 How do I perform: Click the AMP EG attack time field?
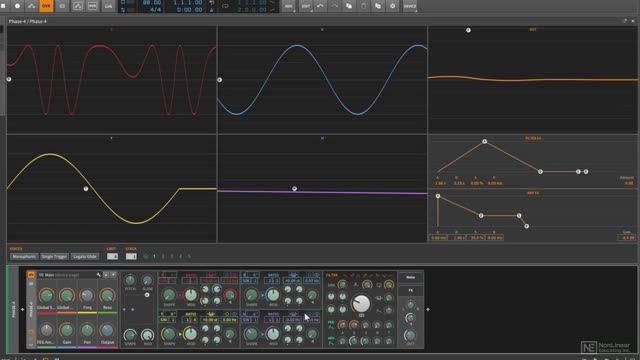click(x=438, y=238)
